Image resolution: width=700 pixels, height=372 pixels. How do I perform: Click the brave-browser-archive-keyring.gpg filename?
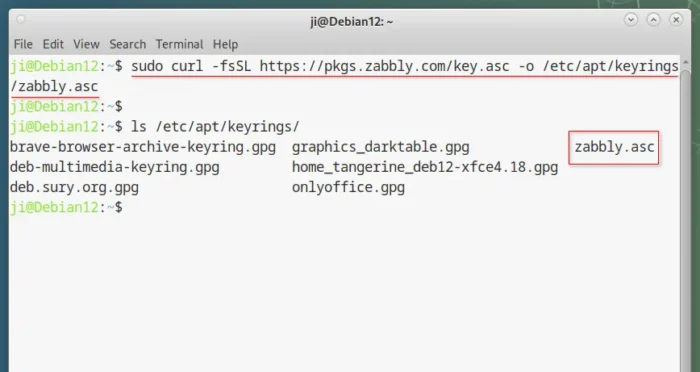[x=143, y=147]
